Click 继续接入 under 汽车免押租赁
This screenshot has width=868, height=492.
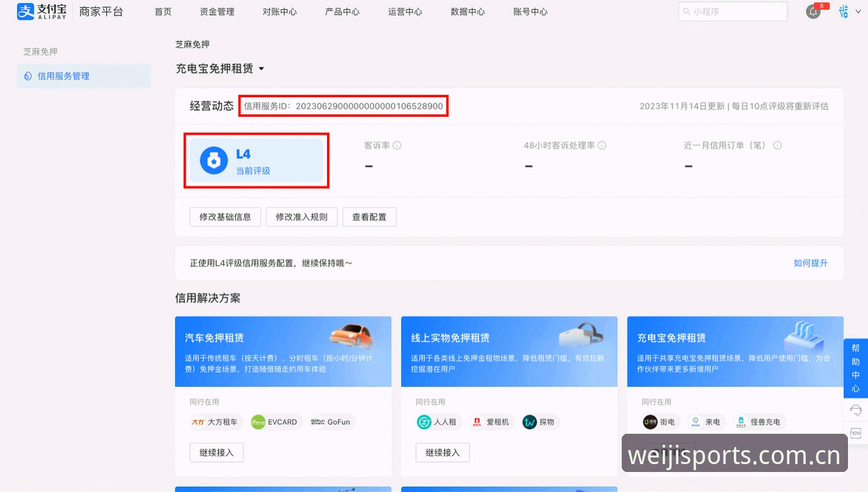[x=217, y=453]
